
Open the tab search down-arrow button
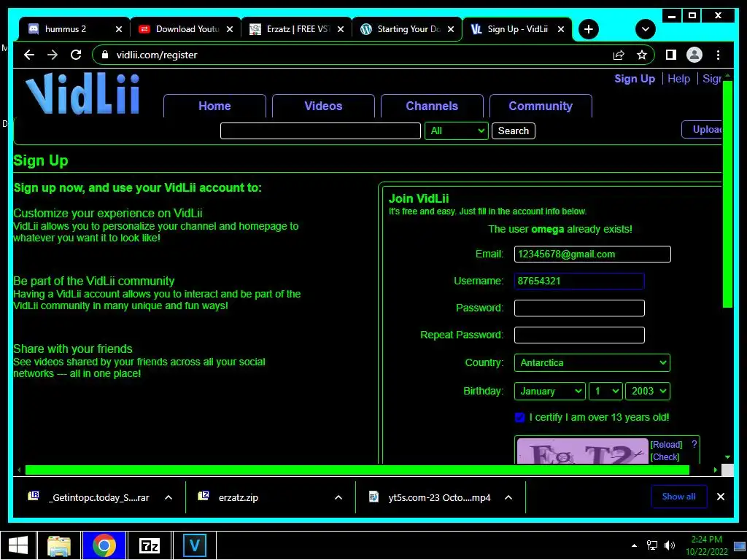tap(645, 29)
